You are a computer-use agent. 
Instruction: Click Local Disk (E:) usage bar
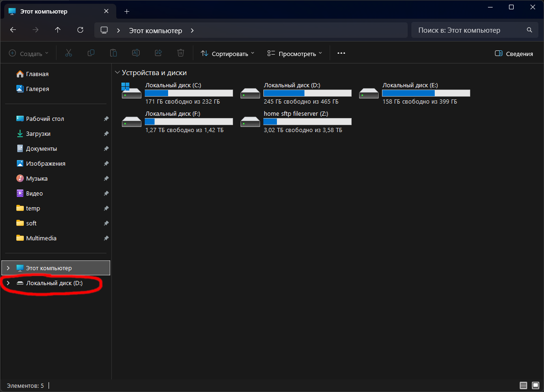(x=426, y=93)
